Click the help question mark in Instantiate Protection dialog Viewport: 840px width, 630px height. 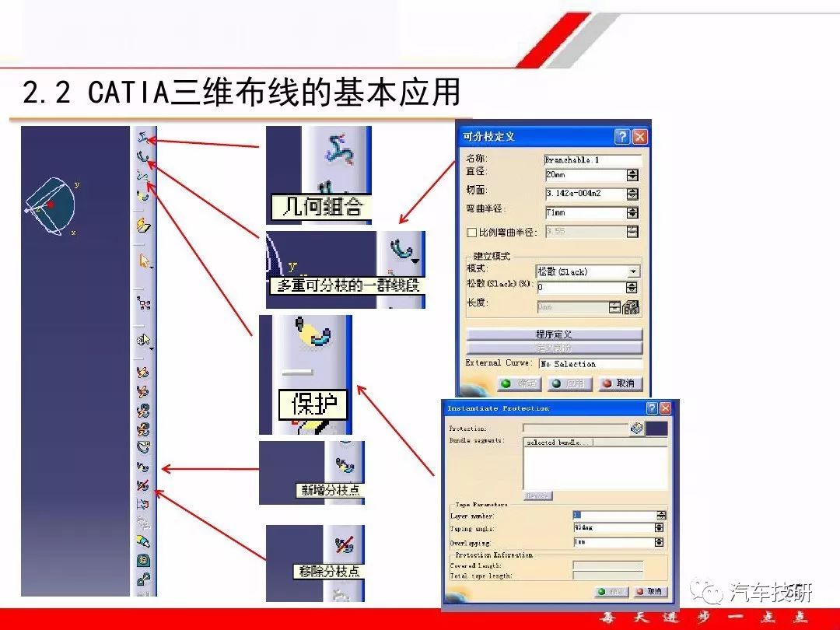(x=652, y=408)
